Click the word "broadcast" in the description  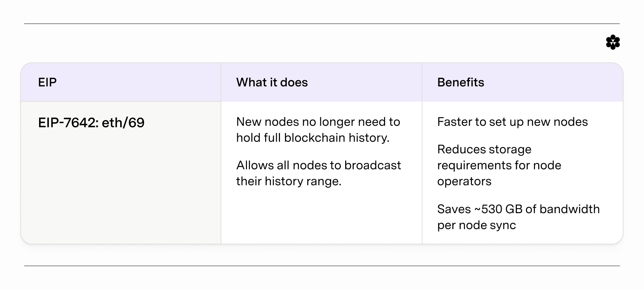pyautogui.click(x=372, y=165)
